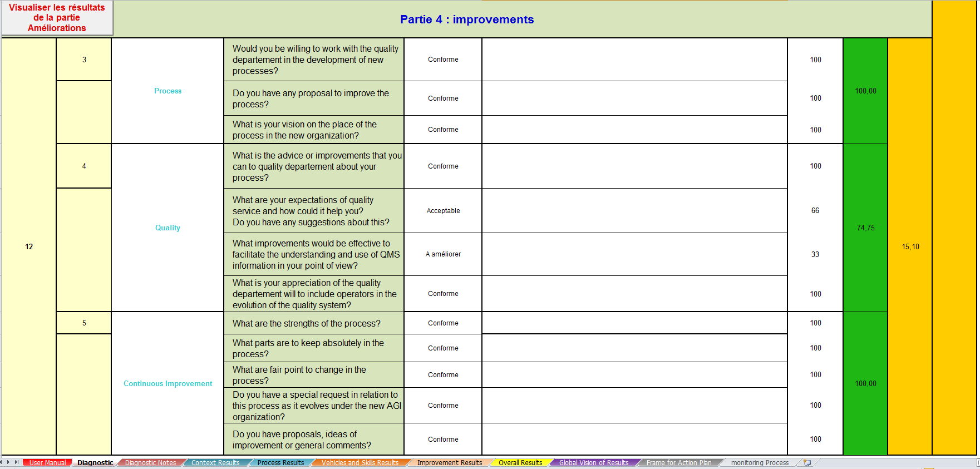Select the section number 4 cell
Viewport: 980px width, 469px height.
coord(84,166)
